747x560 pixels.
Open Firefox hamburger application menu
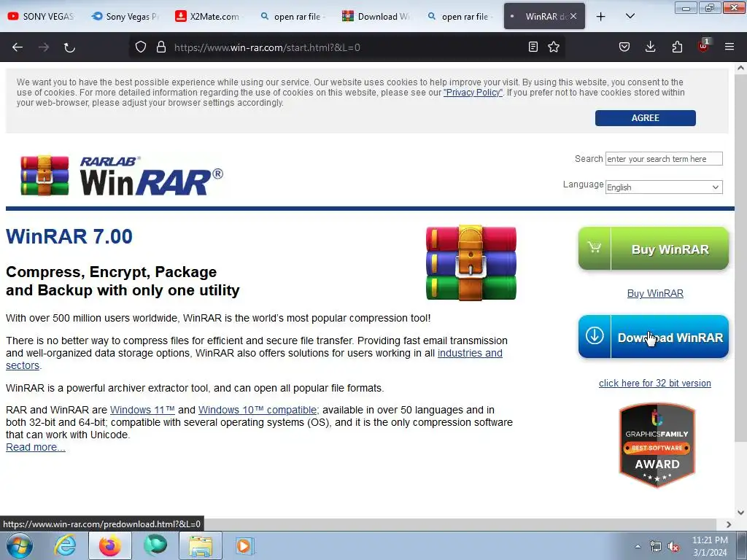(x=729, y=47)
